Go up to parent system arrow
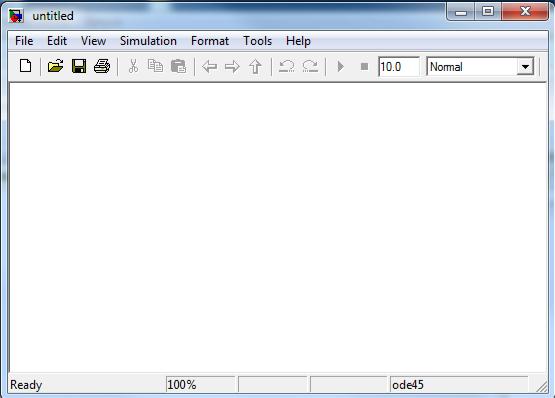The height and width of the screenshot is (398, 555). [x=255, y=67]
